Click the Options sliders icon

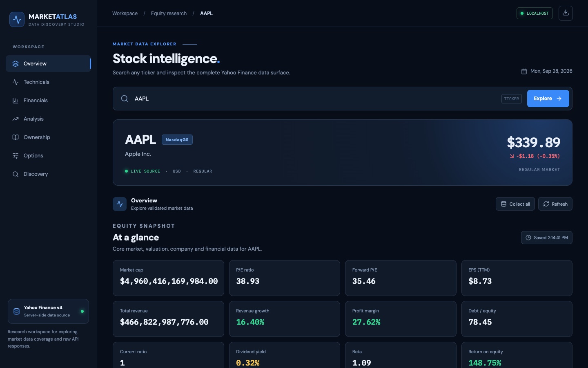click(16, 156)
